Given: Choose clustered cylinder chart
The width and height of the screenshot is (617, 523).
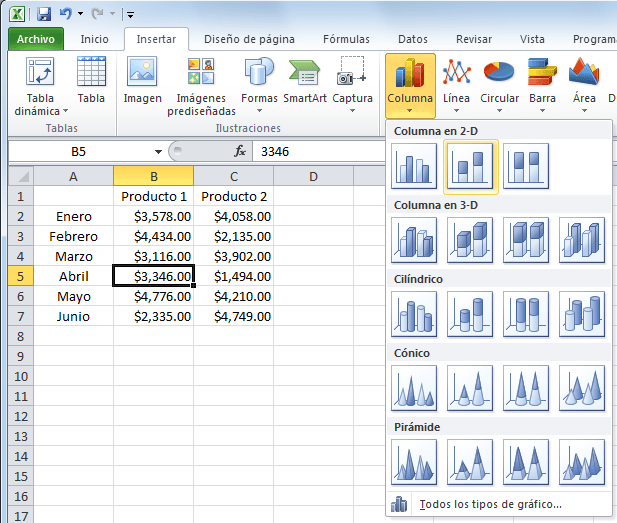Looking at the screenshot, I should tap(414, 314).
